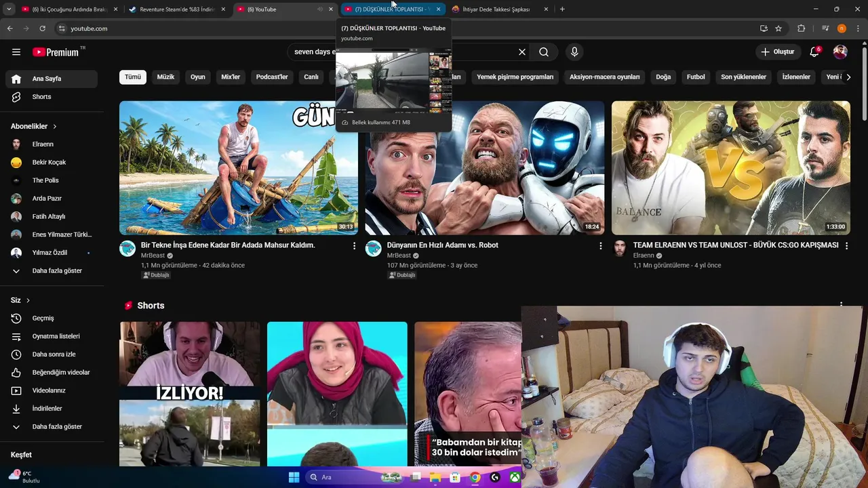Open Oynatma listeleri playlists

[52, 336]
